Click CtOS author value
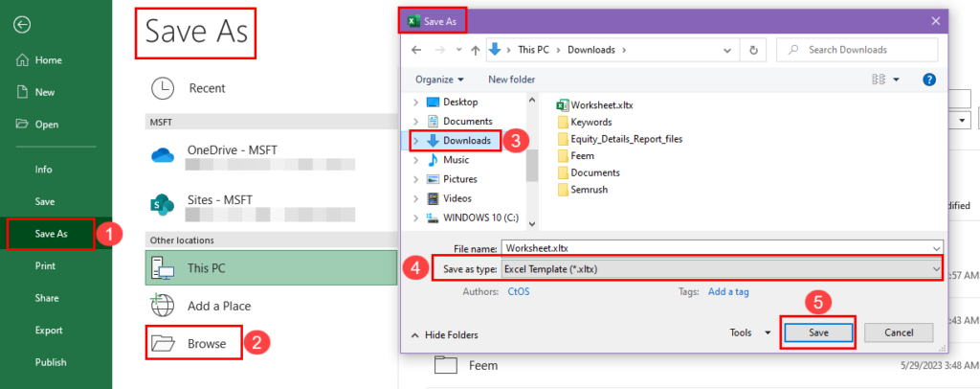Viewport: 980px width, 389px height. [519, 291]
